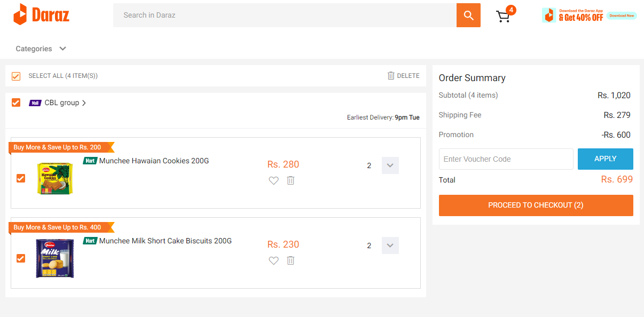Toggle the CBL group seller checkbox

pos(16,102)
